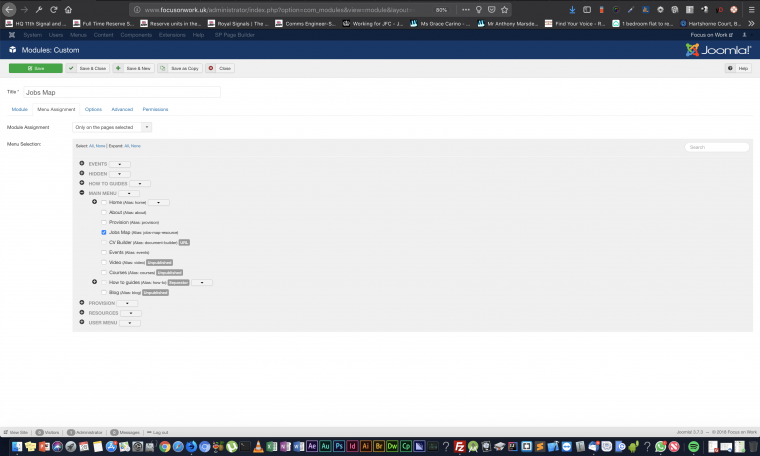
Task: Switch to the Menu Assignment tab
Action: pyautogui.click(x=56, y=110)
